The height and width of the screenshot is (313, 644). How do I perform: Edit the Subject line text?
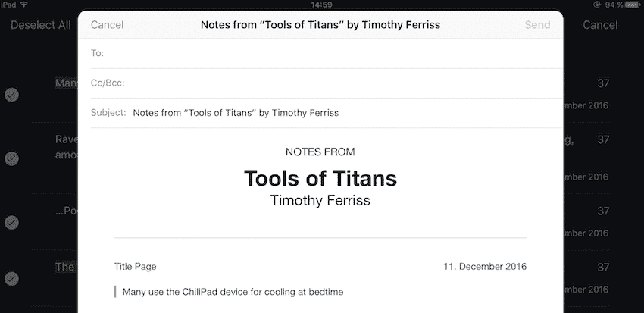tap(236, 113)
